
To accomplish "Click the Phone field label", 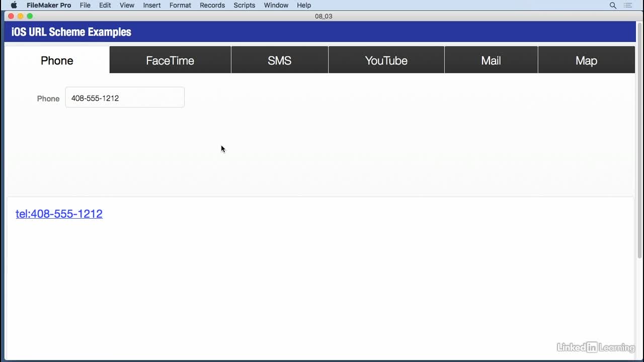I will (48, 99).
